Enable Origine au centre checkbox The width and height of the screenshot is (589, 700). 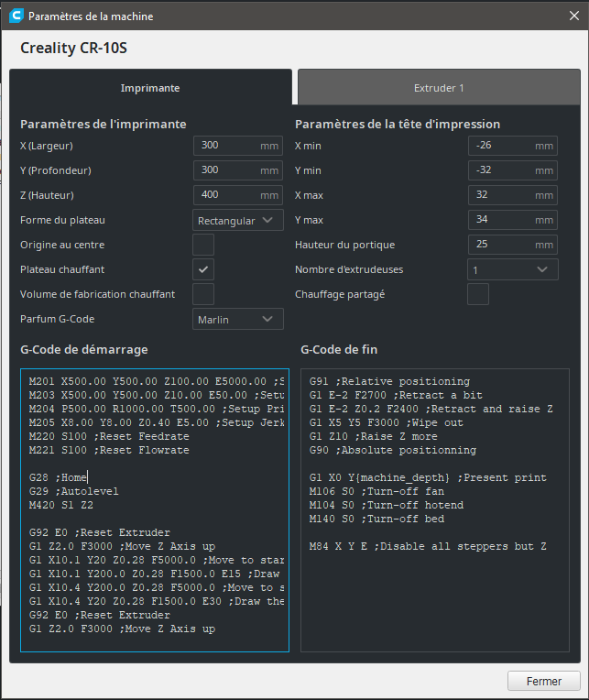pos(203,245)
